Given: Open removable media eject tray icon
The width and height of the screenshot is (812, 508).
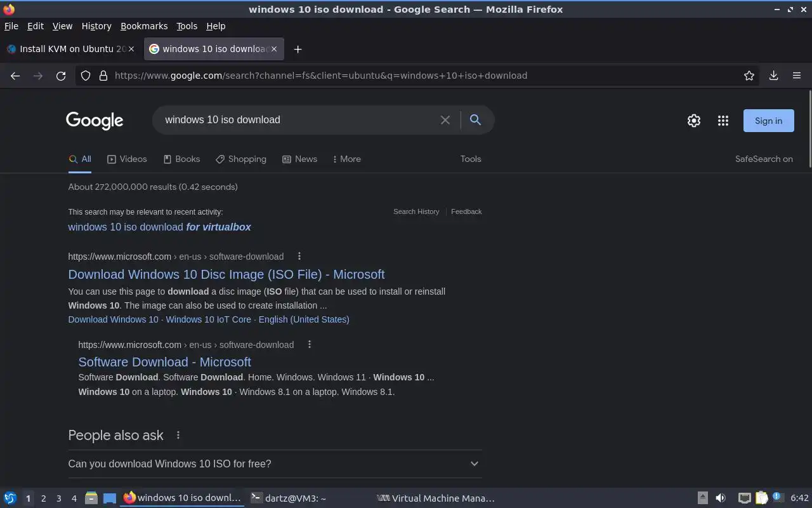Looking at the screenshot, I should (703, 498).
